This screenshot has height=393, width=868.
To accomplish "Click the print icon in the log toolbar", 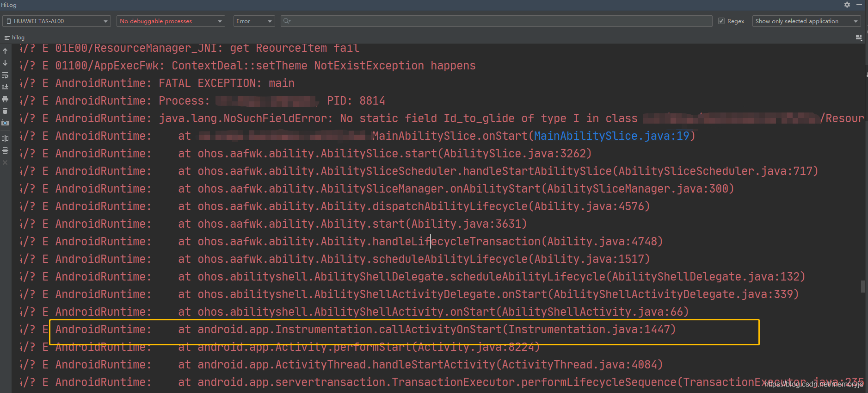I will pos(5,99).
